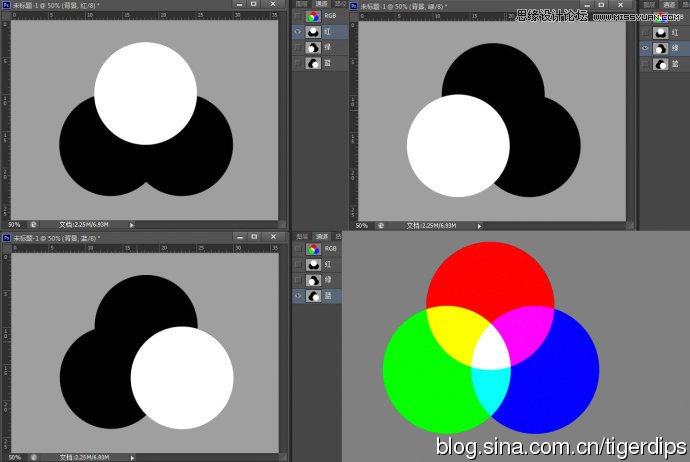Minimize the blue channel document window
Image resolution: width=690 pixels, height=462 pixels.
pos(240,237)
